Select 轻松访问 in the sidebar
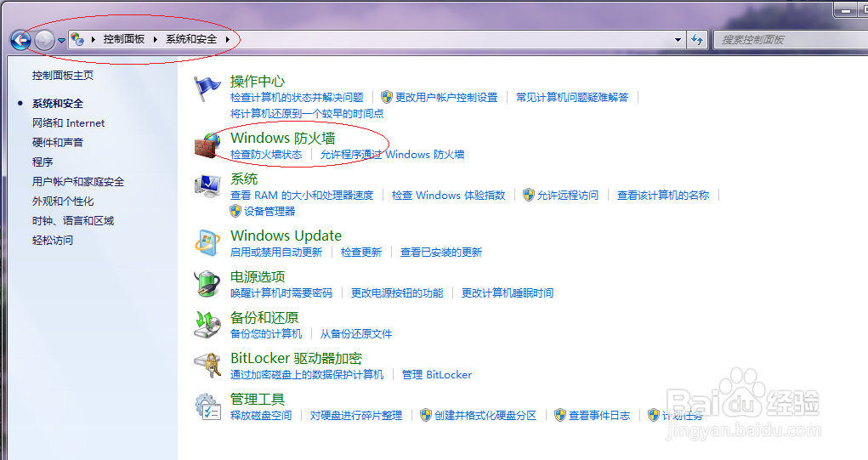Image resolution: width=868 pixels, height=460 pixels. pos(53,241)
